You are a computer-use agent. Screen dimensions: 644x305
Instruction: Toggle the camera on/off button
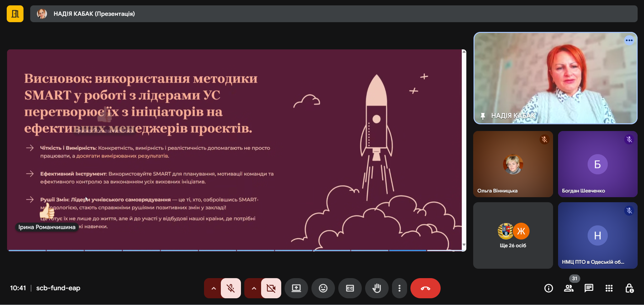pos(271,288)
